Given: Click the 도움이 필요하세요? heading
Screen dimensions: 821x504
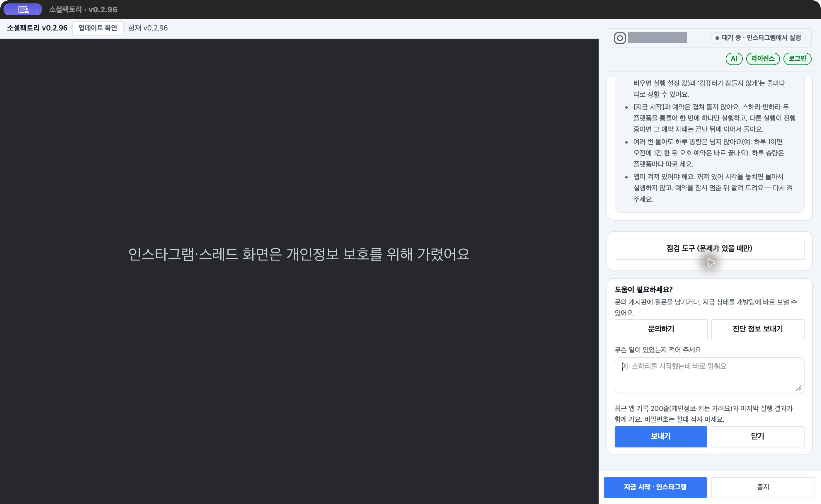Looking at the screenshot, I should 643,289.
